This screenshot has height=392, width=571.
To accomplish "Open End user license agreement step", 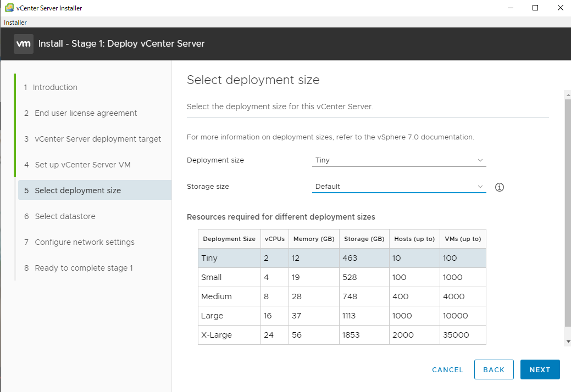I will [86, 113].
